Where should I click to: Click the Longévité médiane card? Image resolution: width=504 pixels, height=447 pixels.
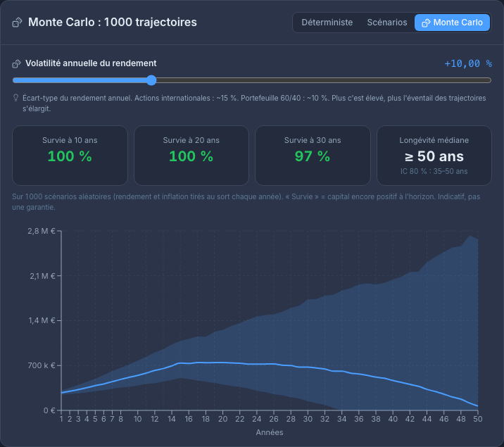[x=434, y=155]
